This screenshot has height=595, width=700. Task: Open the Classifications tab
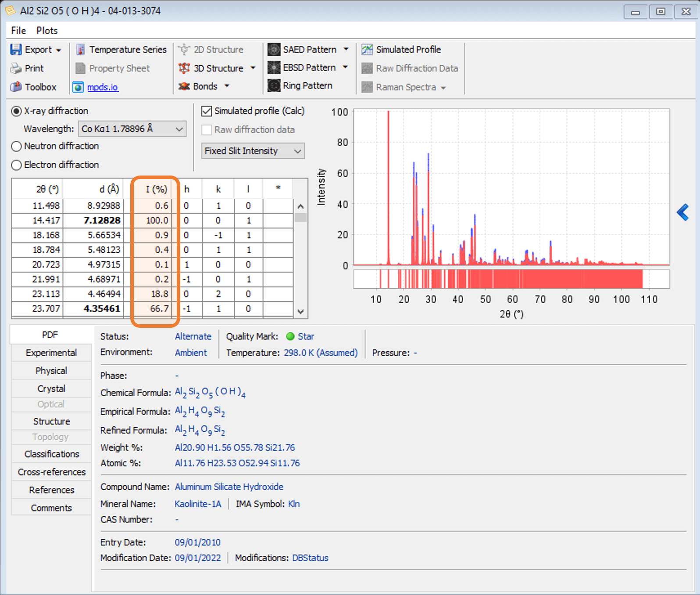pyautogui.click(x=51, y=454)
